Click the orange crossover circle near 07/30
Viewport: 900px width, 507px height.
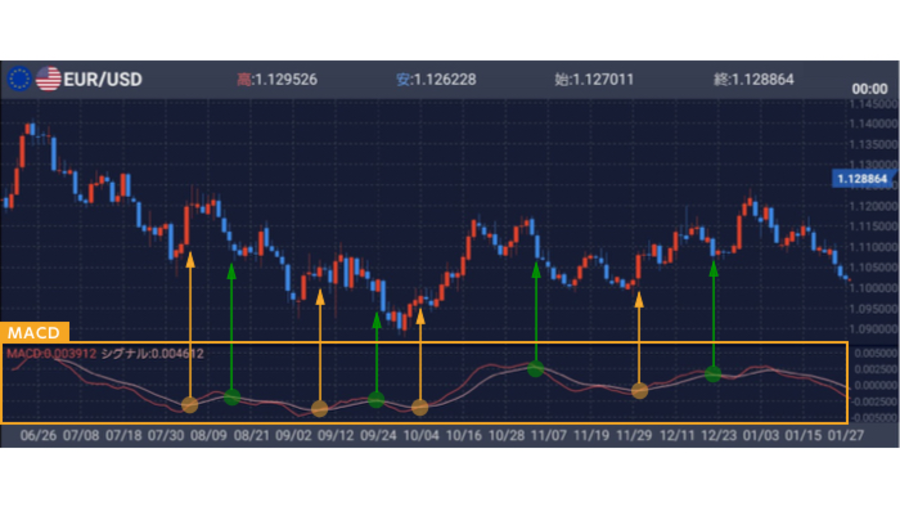click(190, 404)
